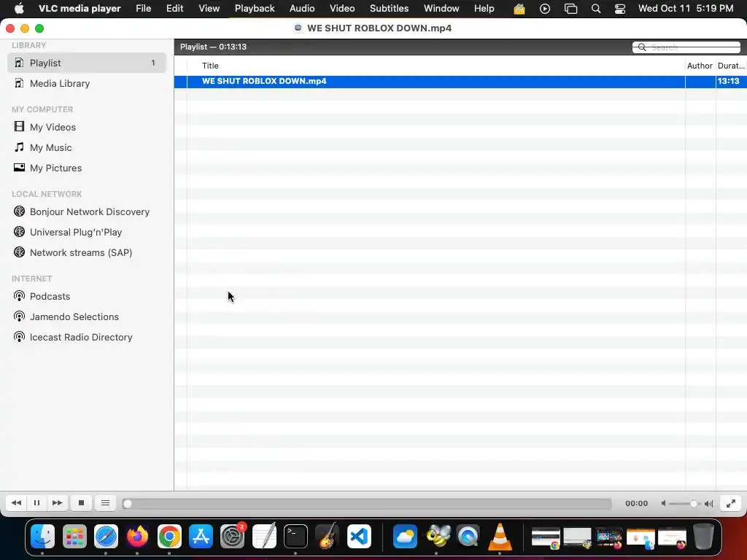The height and width of the screenshot is (560, 747).
Task: Mute audio via the small speaker icon
Action: 663,503
